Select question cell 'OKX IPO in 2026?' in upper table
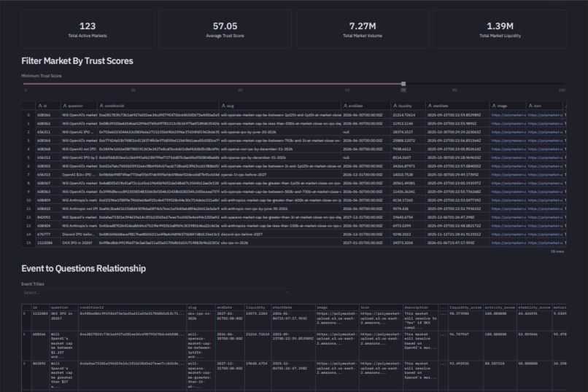 point(79,243)
